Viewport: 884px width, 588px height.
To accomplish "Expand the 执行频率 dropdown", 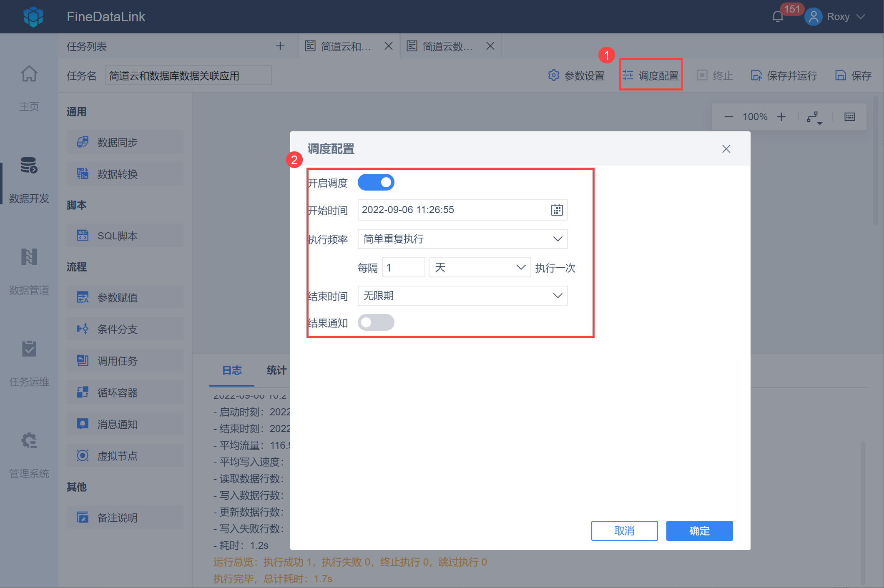I will [462, 239].
